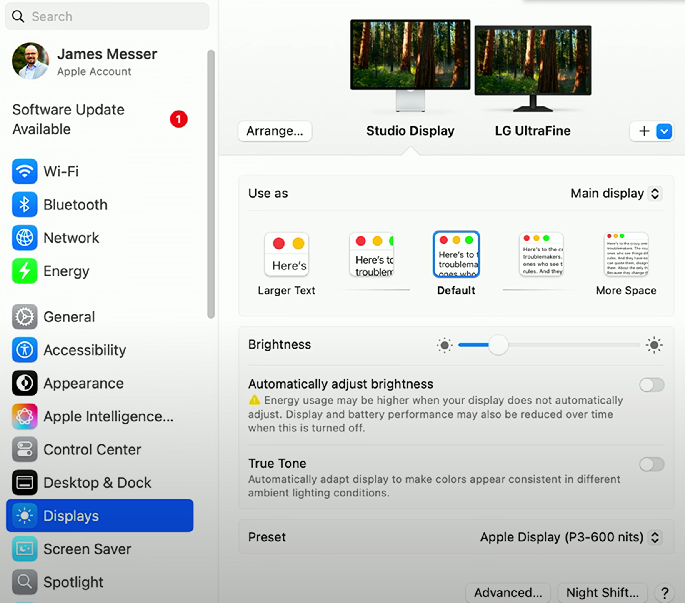This screenshot has height=603, width=685.
Task: Open Wi-Fi settings label
Action: pyautogui.click(x=61, y=171)
